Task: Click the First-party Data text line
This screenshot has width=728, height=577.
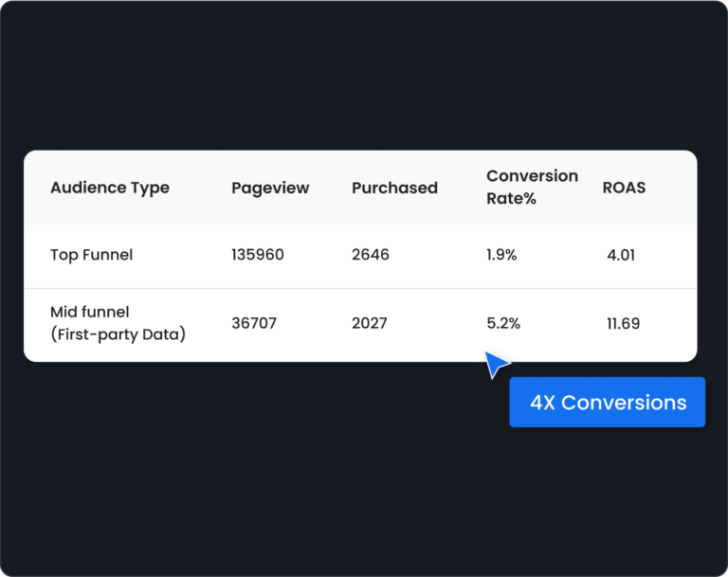Action: tap(118, 334)
